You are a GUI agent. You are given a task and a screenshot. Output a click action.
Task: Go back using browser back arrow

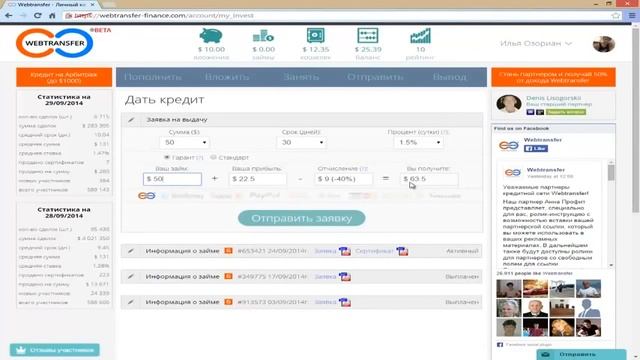(9, 16)
